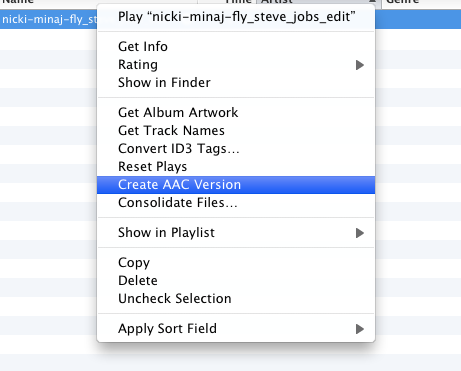Select Create AAC Version

pyautogui.click(x=236, y=185)
